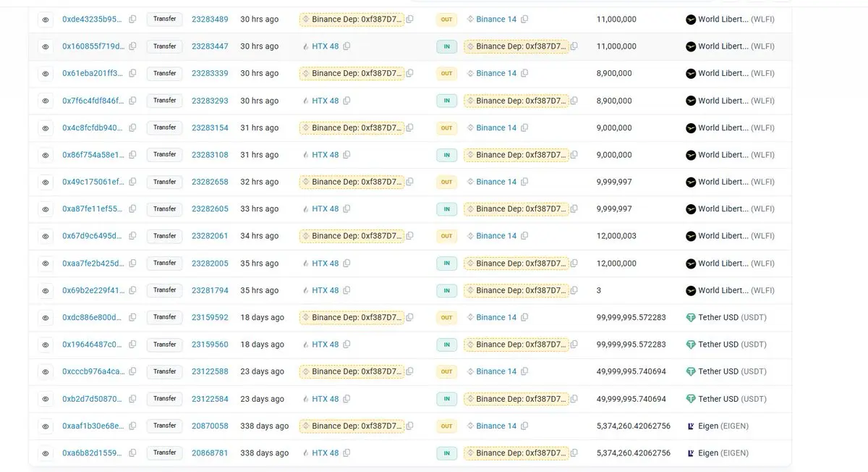View details of transaction 0xde43235b95
The height and width of the screenshot is (472, 868).
(46, 20)
